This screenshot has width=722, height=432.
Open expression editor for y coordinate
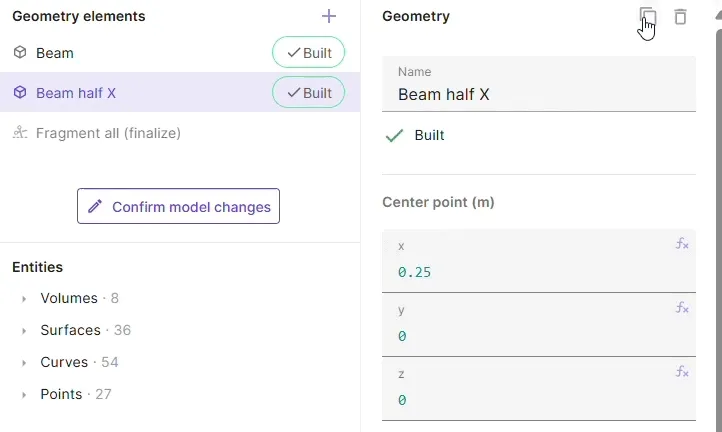pos(682,308)
